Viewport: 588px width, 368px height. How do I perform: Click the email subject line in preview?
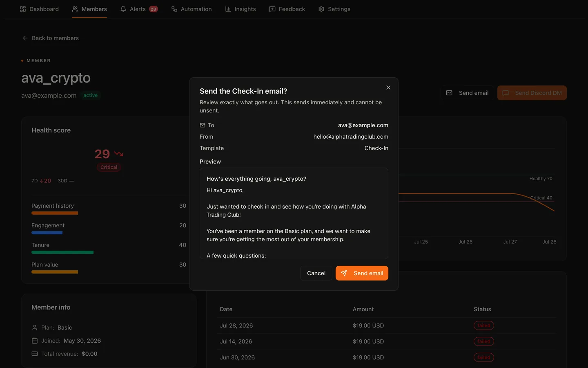(x=256, y=179)
